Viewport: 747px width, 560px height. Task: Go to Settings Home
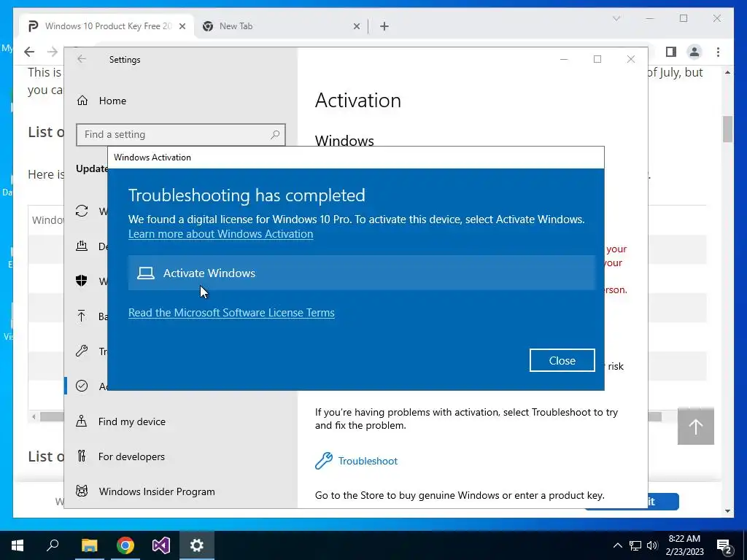[x=112, y=101]
